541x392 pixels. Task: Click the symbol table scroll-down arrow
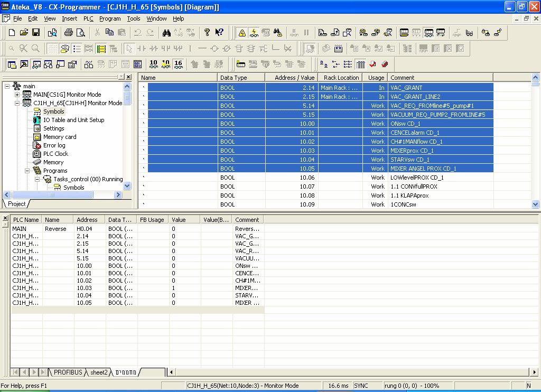(x=536, y=204)
